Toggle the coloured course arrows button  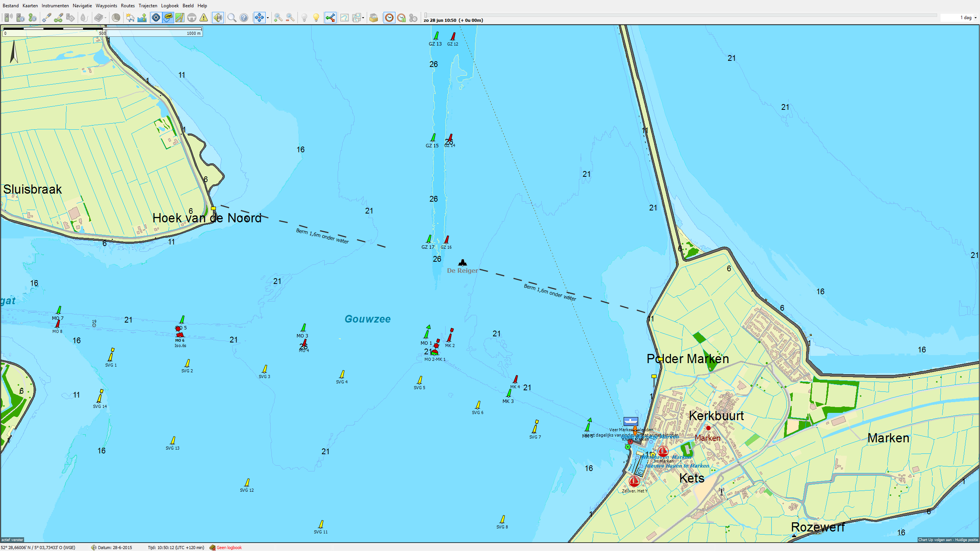coord(330,18)
